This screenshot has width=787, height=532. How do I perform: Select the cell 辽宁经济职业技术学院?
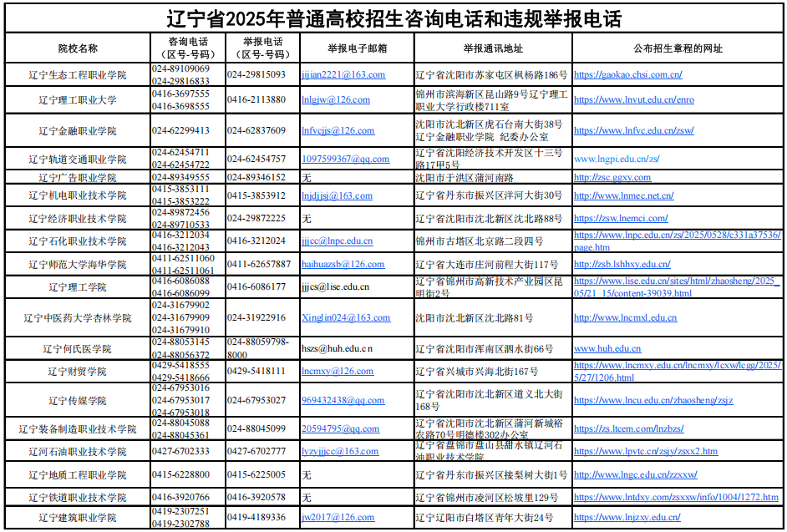tap(78, 218)
